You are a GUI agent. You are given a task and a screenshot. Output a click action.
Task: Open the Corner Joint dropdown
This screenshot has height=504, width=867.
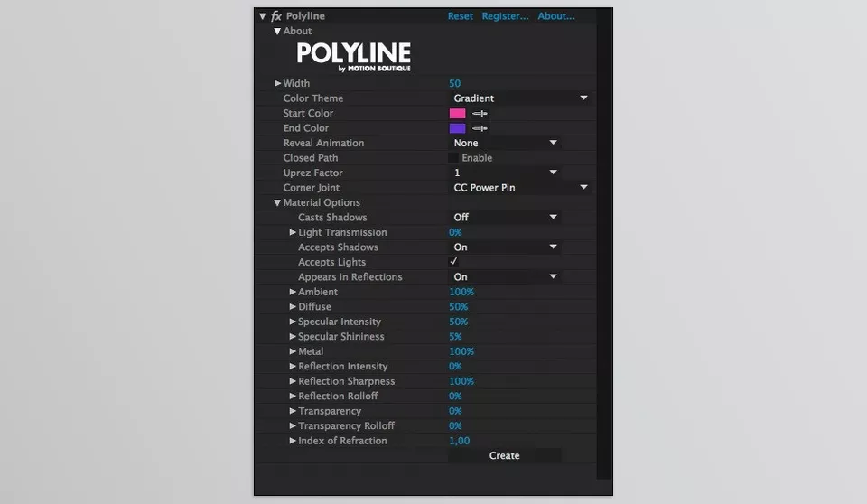coord(520,188)
